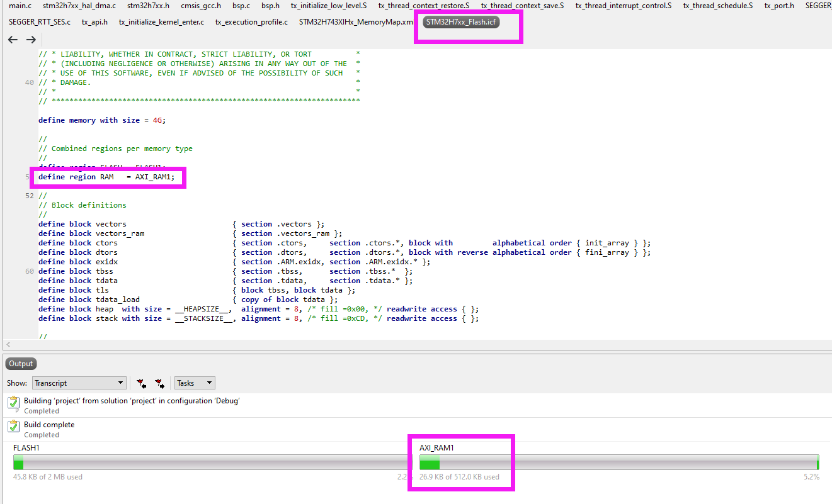
Task: Open the bsp.c tab
Action: (x=241, y=6)
